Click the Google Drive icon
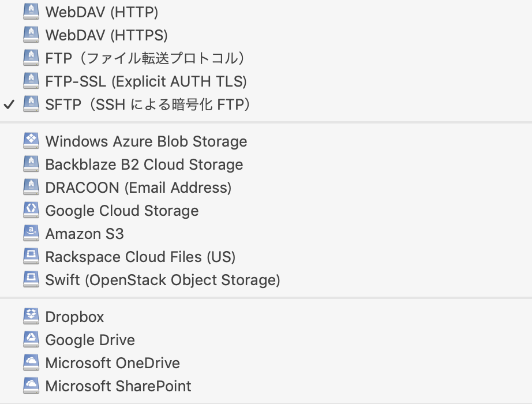 31,340
